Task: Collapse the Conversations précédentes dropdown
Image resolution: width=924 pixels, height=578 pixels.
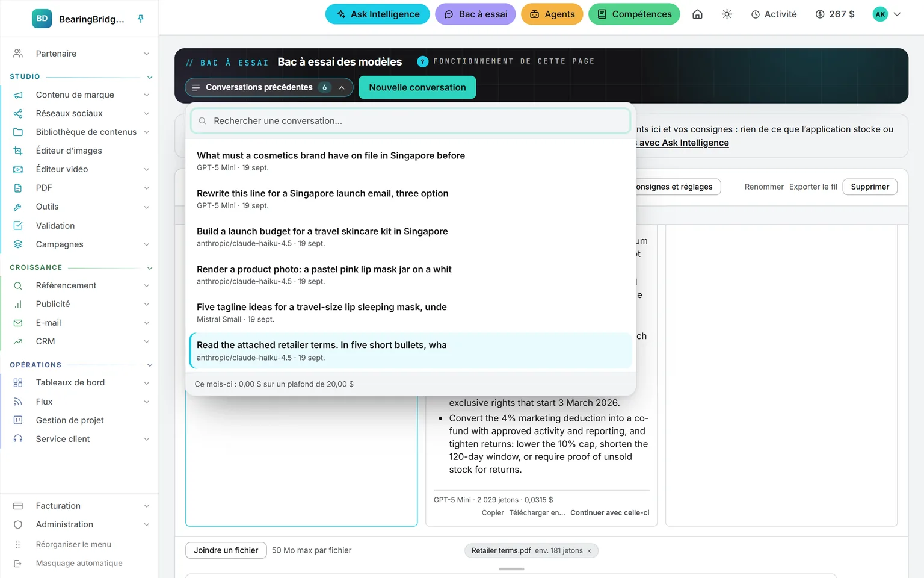Action: [269, 88]
